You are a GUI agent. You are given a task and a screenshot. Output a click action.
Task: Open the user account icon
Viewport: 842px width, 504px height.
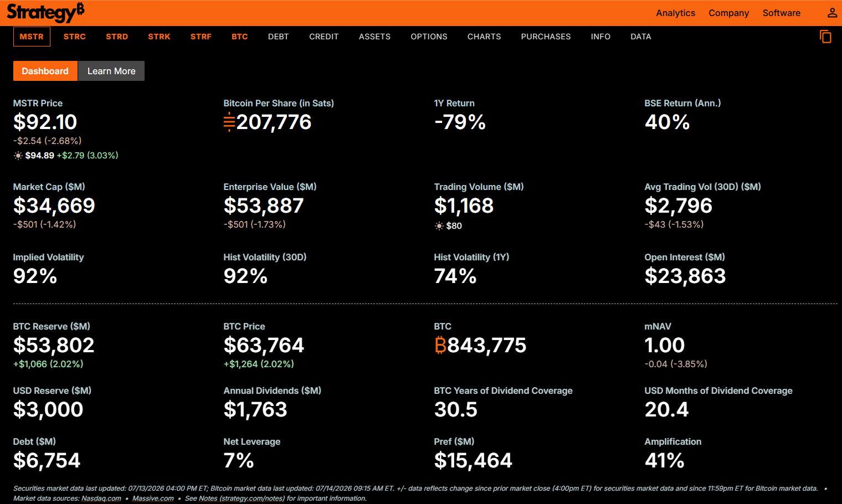(x=832, y=13)
